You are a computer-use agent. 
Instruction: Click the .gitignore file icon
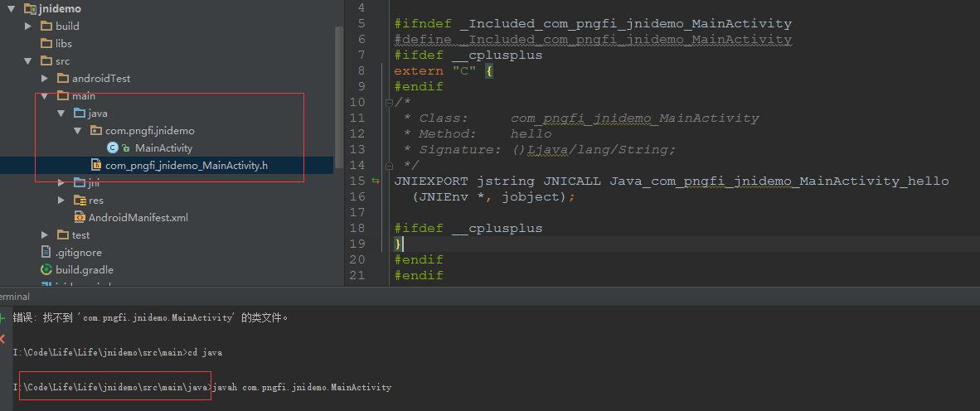coord(46,253)
